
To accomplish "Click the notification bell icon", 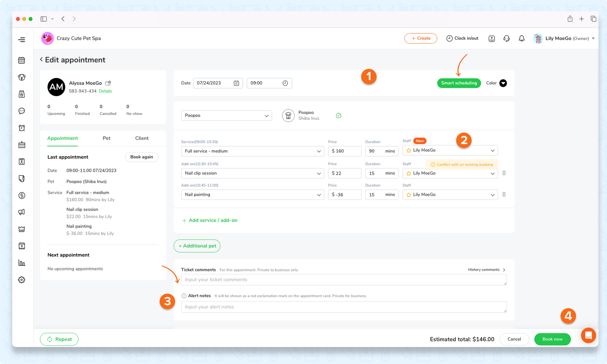I will pyautogui.click(x=521, y=39).
